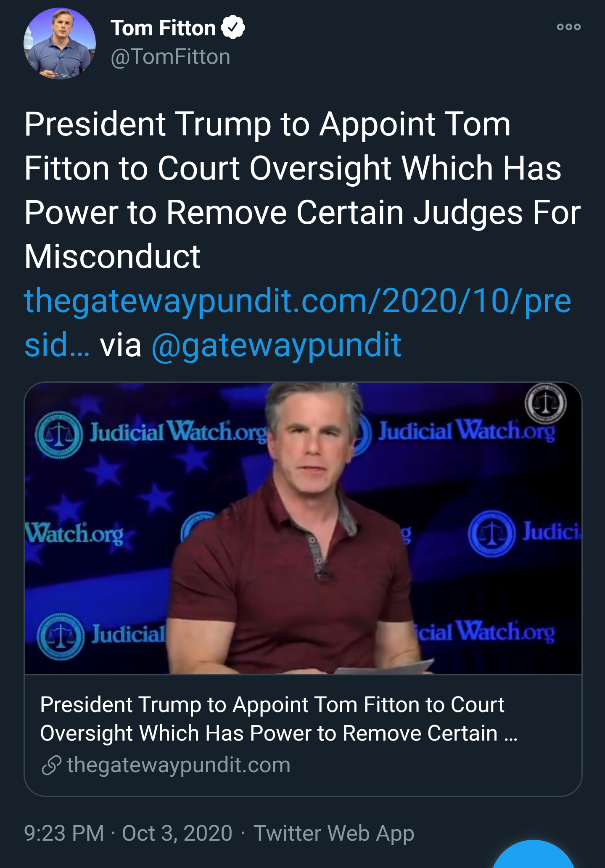Click the ellipsis ending the card headline

click(510, 734)
